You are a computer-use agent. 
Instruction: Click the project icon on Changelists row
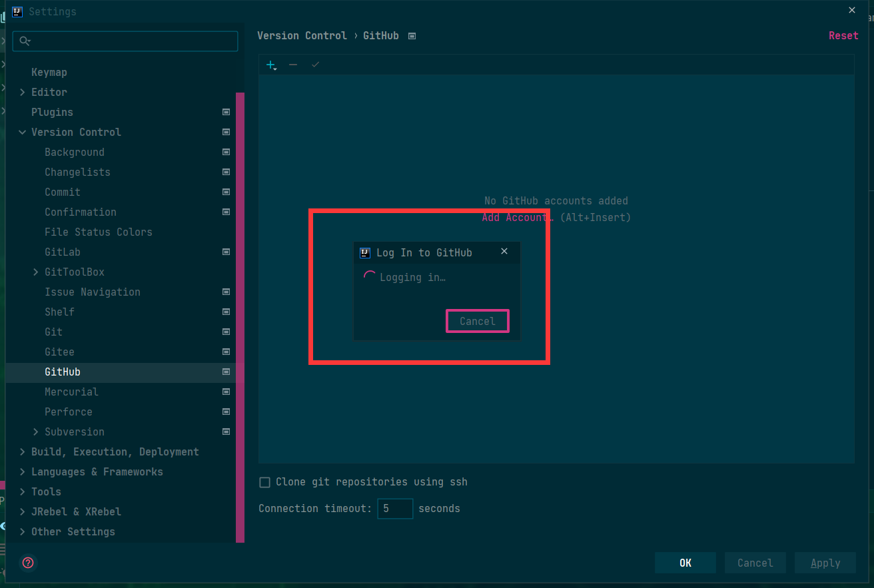[x=226, y=172]
